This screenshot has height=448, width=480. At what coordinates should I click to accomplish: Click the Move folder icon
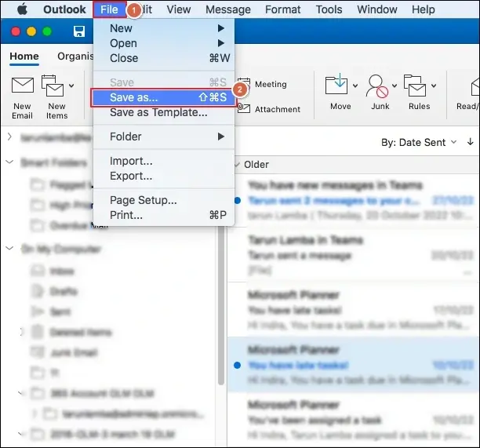[x=336, y=84]
